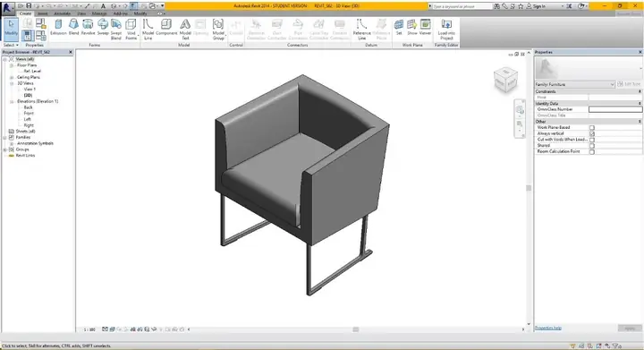Place a Component
This screenshot has height=350, width=644.
tap(166, 27)
